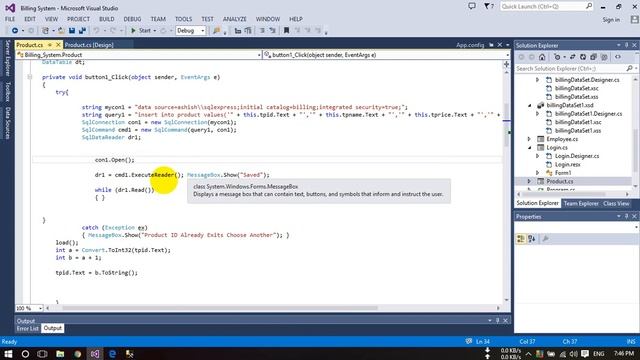Switch to the Team Explorer tab
640x360 pixels.
581,203
